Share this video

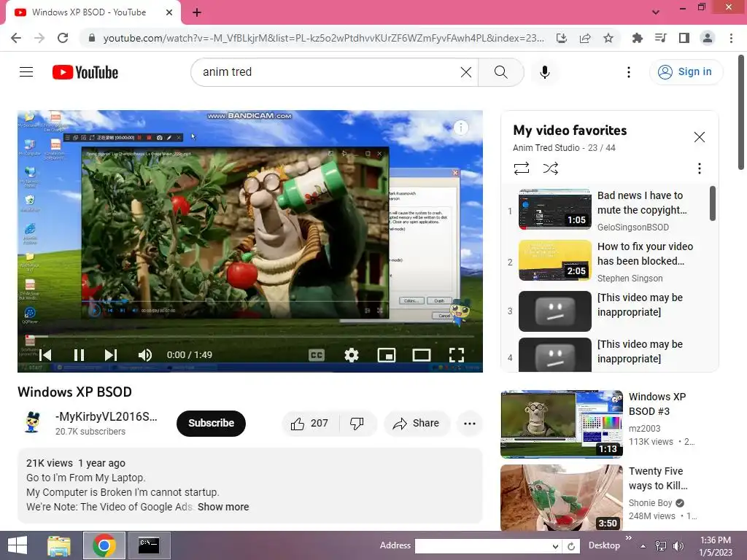coord(416,423)
